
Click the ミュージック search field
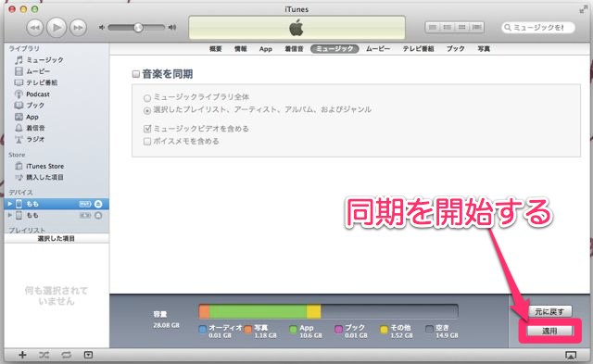point(538,27)
